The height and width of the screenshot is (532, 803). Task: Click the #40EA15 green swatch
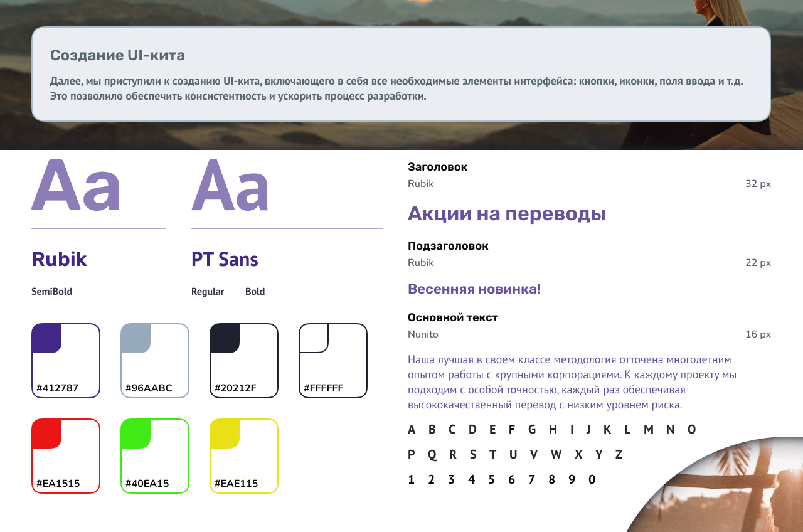155,456
